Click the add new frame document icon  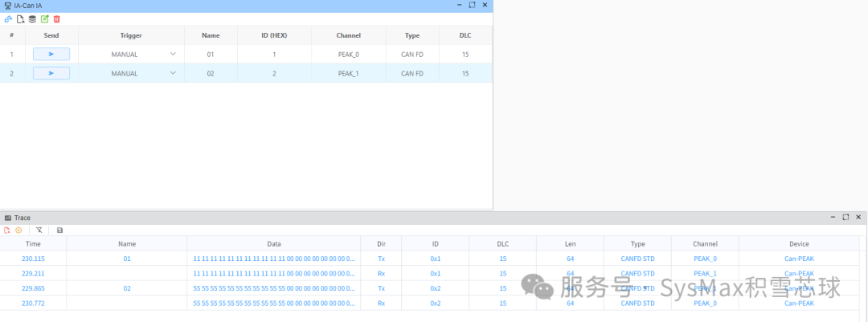[x=20, y=18]
